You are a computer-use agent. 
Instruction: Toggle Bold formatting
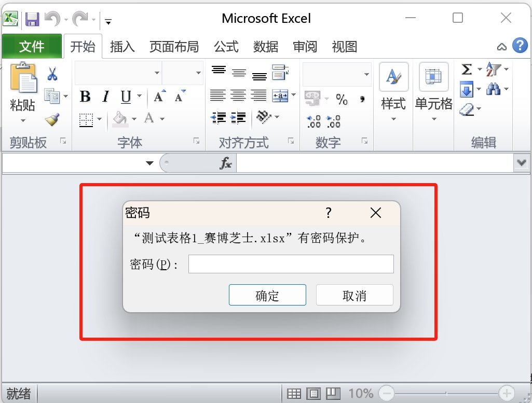[85, 96]
